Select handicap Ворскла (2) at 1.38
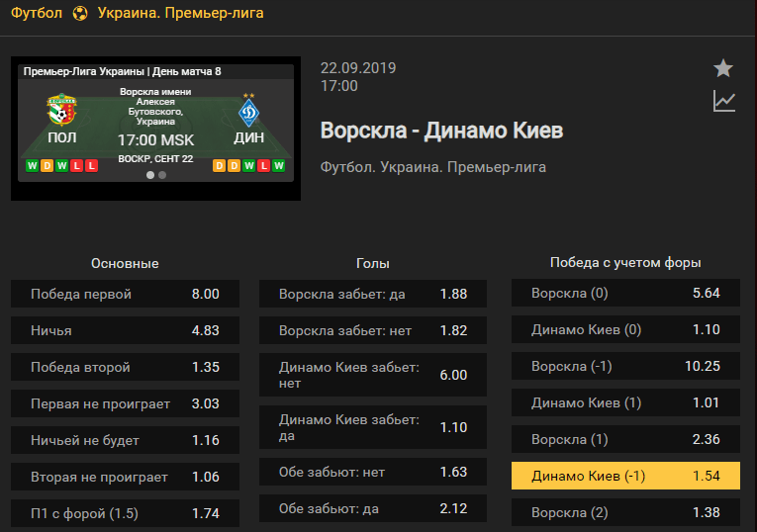 [625, 512]
